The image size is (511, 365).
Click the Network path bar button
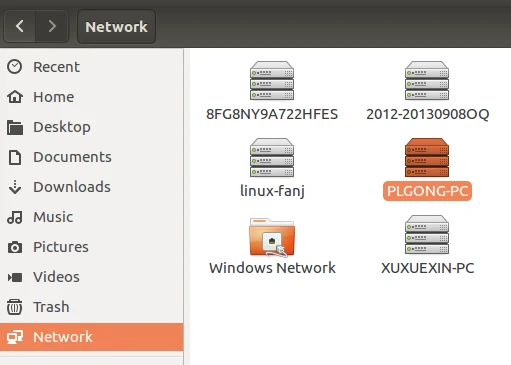116,27
